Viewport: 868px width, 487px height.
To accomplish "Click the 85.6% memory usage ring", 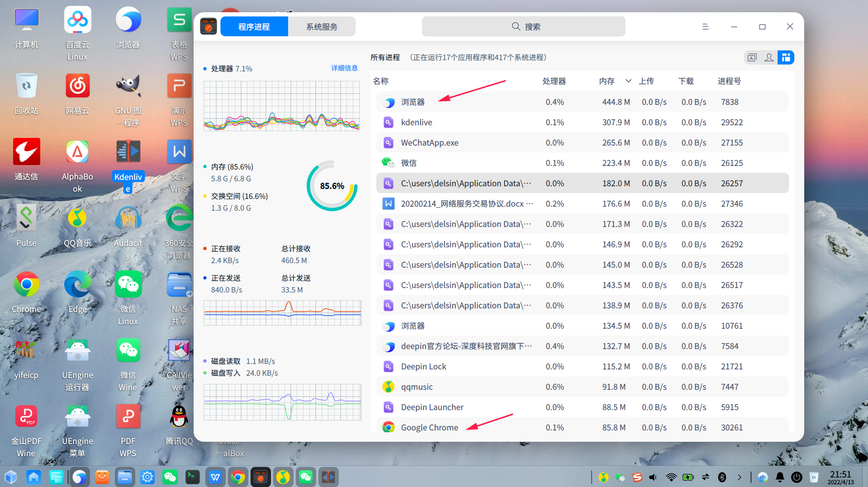I will 332,185.
